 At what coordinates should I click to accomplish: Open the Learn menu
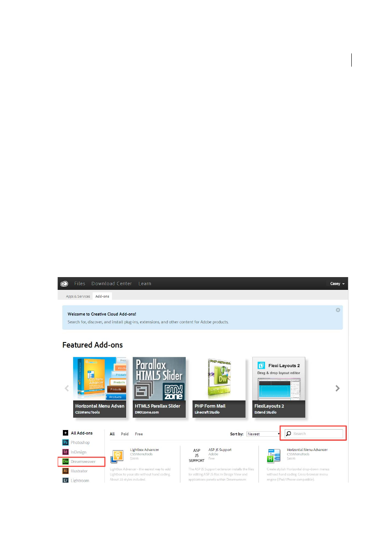tap(145, 284)
